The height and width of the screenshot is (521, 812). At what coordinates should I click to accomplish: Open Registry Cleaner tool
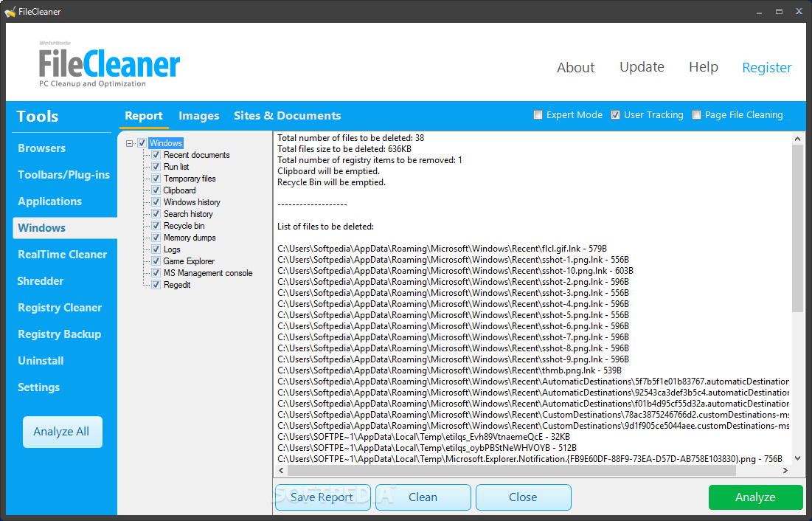coord(60,308)
